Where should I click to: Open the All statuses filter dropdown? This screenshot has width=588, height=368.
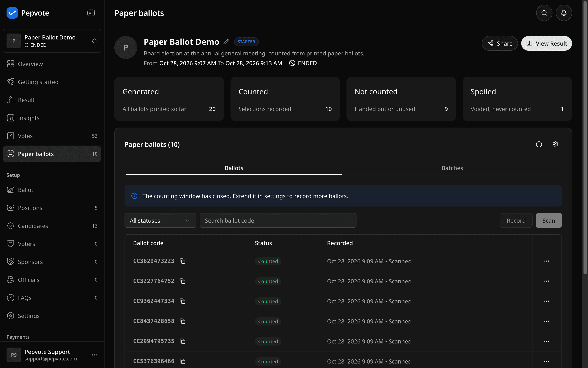coord(160,221)
